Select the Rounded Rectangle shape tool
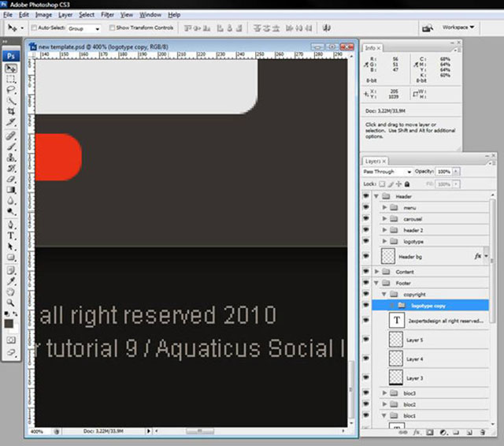Screen dimensions: 504x446 [11, 257]
